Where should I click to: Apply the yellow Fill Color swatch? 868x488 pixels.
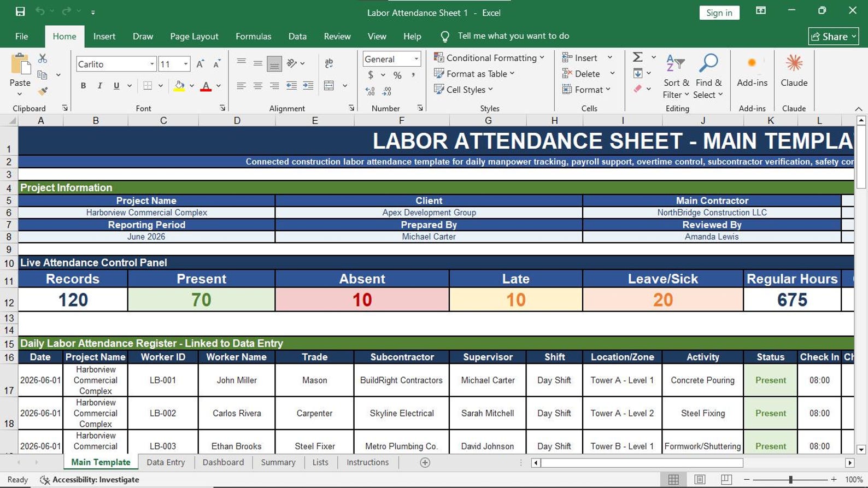click(179, 86)
